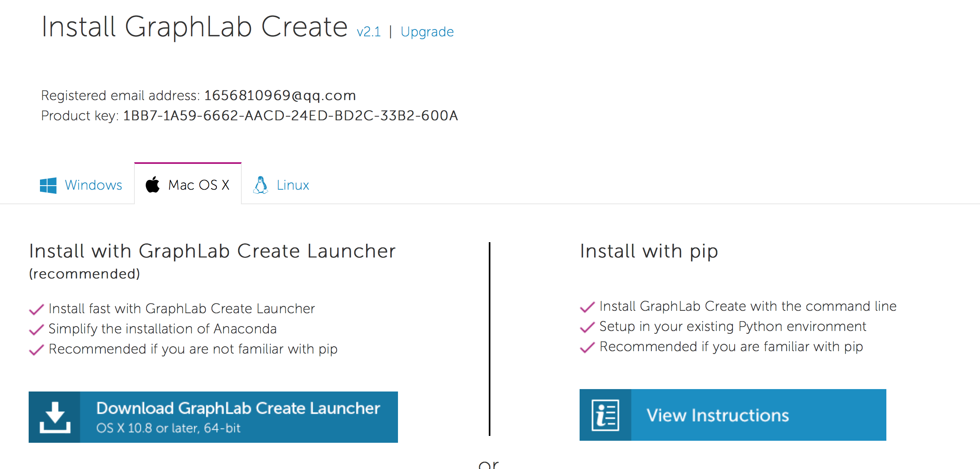Open the Upgrade link
Viewport: 980px width, 469px height.
pyautogui.click(x=427, y=32)
